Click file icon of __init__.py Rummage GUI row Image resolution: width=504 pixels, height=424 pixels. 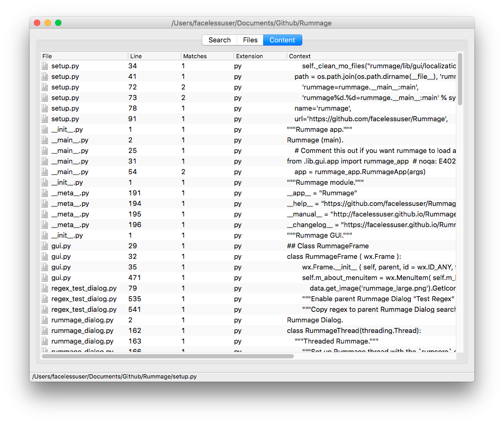point(44,236)
